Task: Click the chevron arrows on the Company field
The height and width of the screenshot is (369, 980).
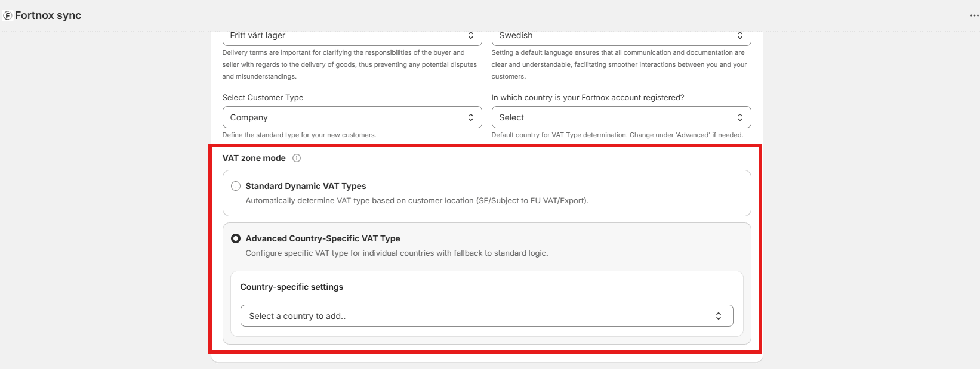Action: [470, 117]
